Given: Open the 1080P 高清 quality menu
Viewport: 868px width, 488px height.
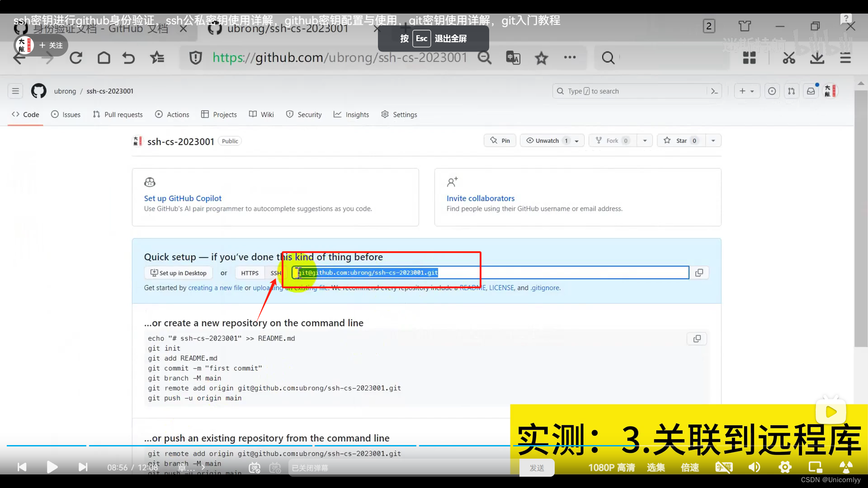Looking at the screenshot, I should 611,468.
